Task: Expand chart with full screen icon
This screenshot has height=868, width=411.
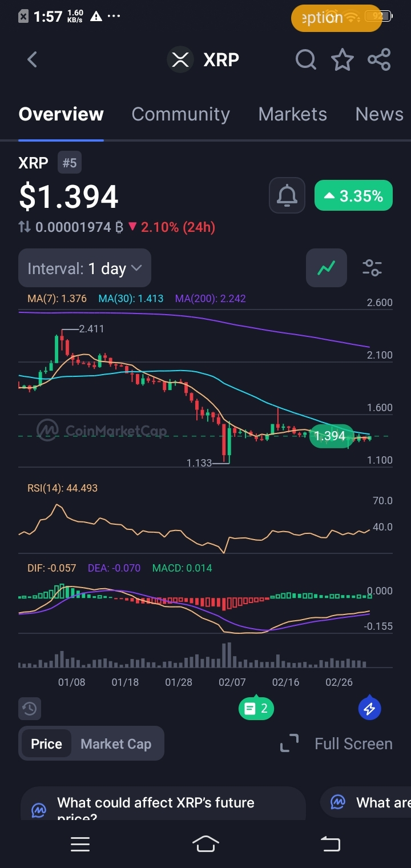Action: click(x=289, y=744)
